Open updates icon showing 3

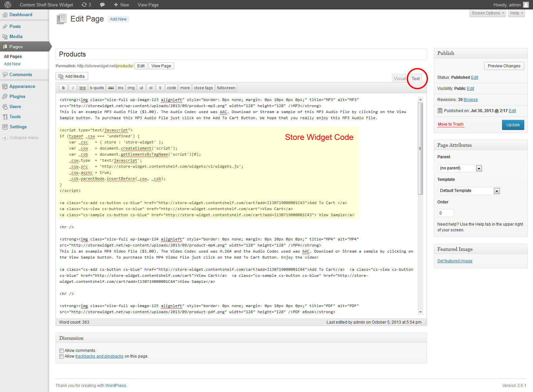(x=86, y=5)
